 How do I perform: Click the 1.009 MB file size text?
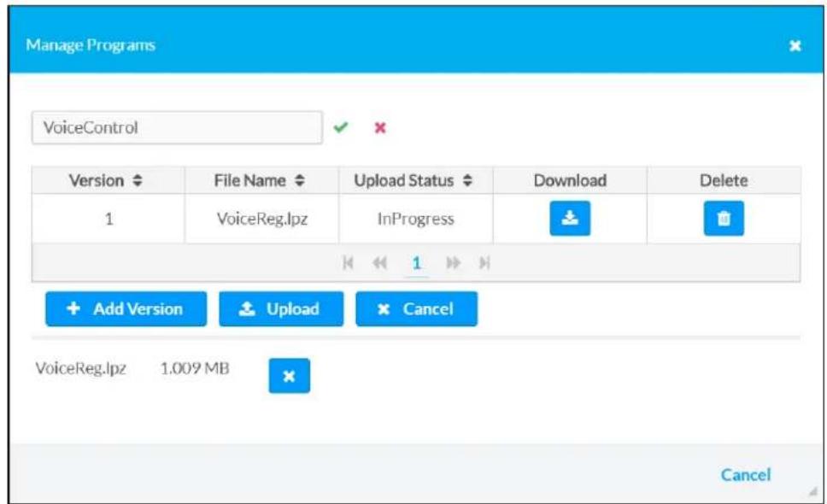(x=195, y=368)
